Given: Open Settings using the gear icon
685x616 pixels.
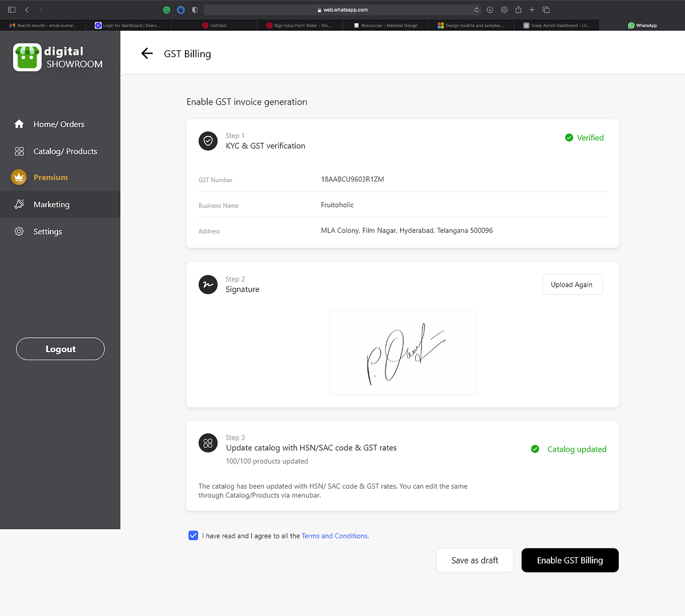Looking at the screenshot, I should pos(19,231).
